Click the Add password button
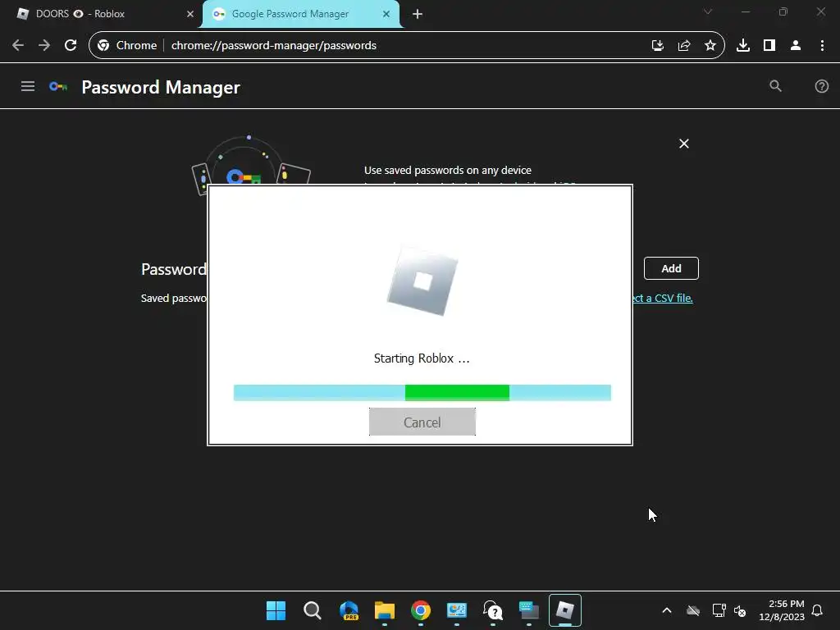The width and height of the screenshot is (840, 630). point(671,268)
